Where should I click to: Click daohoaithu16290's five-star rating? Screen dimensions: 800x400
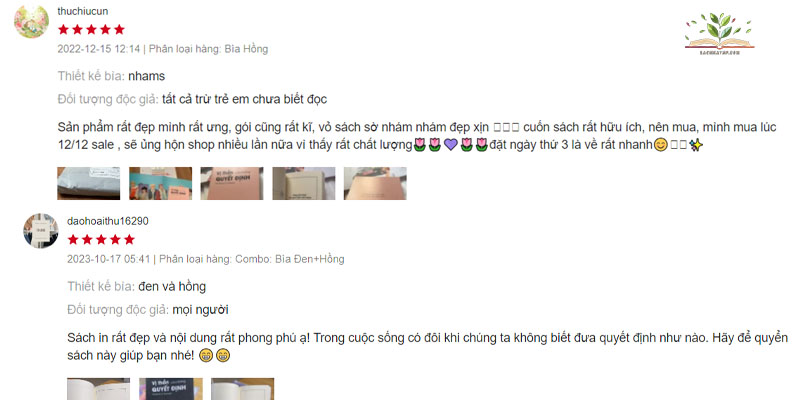pos(101,239)
